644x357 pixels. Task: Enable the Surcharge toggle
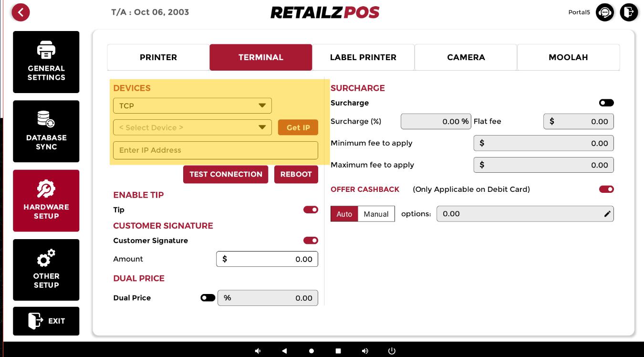(606, 103)
